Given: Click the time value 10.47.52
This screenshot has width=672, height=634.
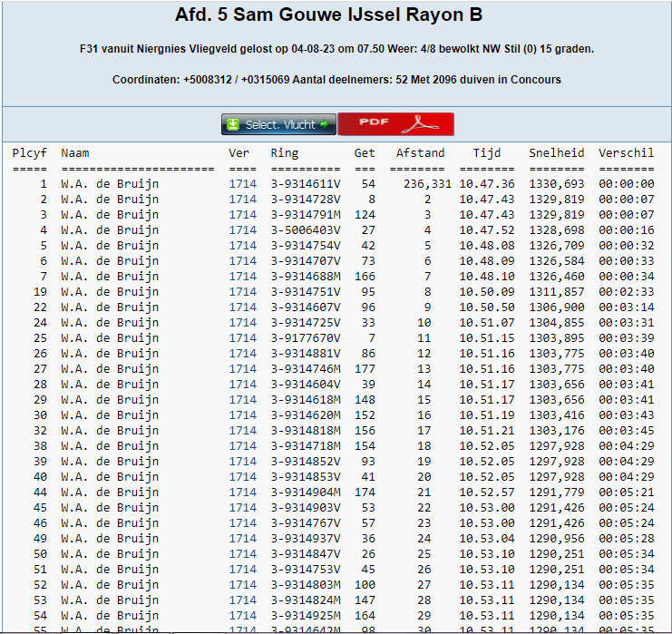Looking at the screenshot, I should pos(487,230).
